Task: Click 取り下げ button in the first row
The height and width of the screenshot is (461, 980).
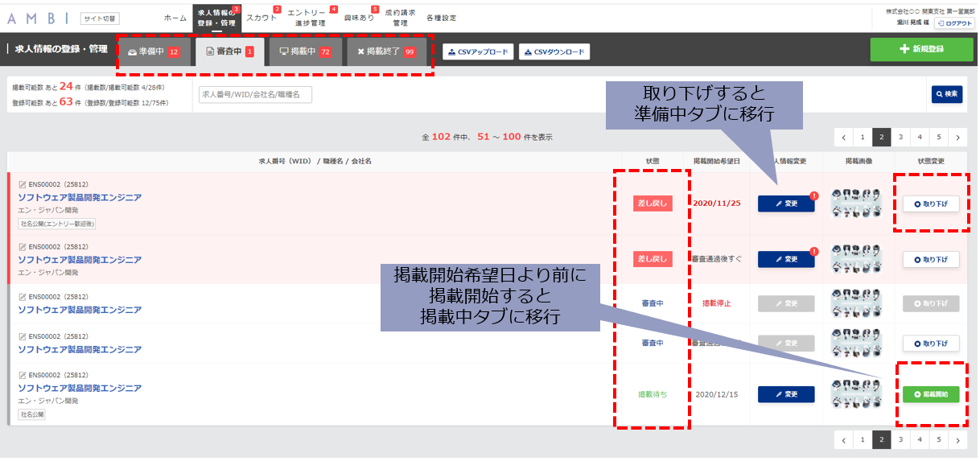Action: (931, 204)
